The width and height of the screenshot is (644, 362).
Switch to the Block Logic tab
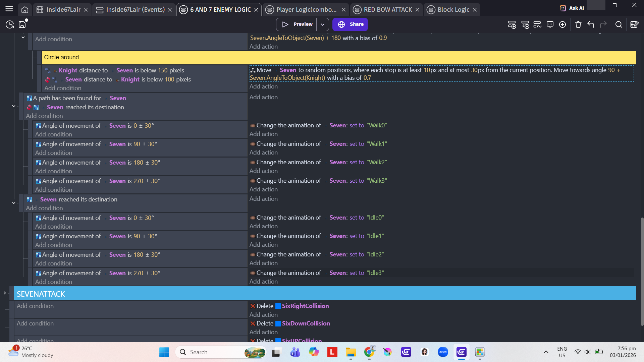(453, 10)
